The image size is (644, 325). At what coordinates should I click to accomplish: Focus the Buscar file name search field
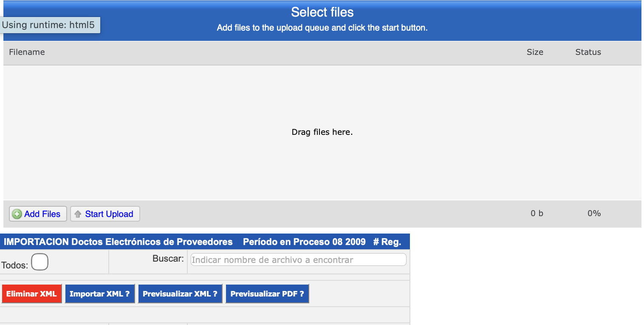[298, 259]
